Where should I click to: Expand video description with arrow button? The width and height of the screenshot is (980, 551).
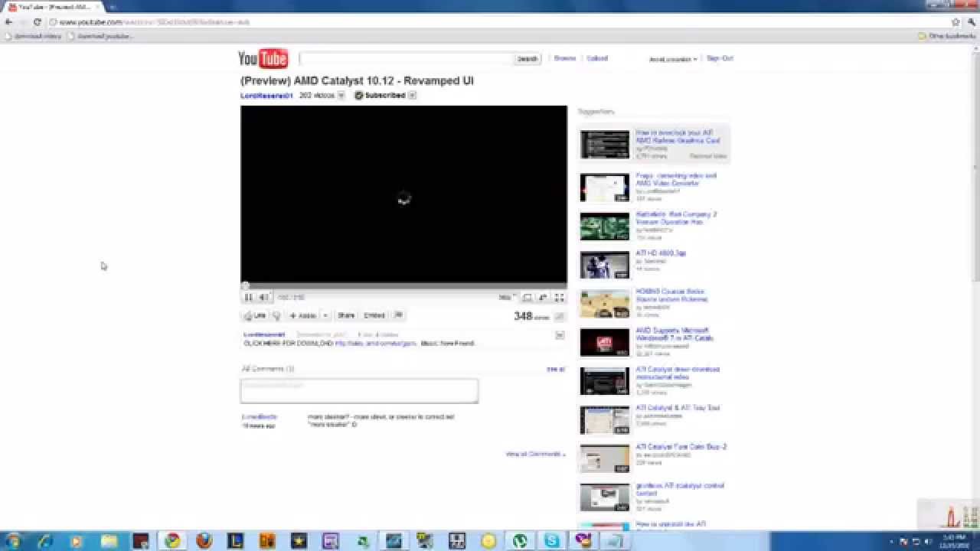560,335
